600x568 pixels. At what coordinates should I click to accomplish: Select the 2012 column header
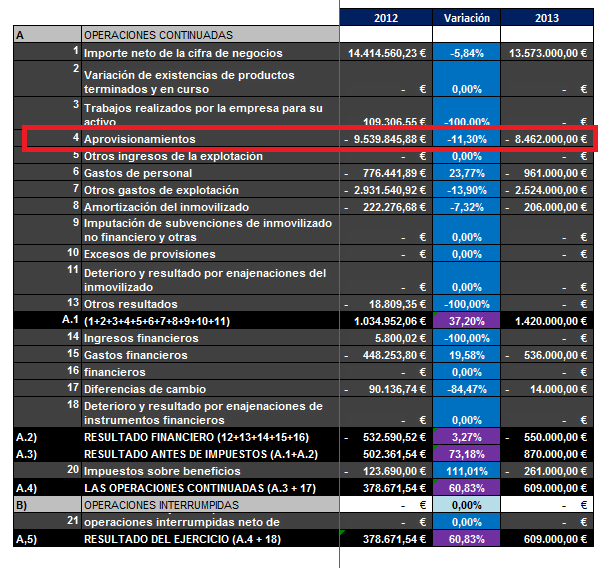coord(386,18)
